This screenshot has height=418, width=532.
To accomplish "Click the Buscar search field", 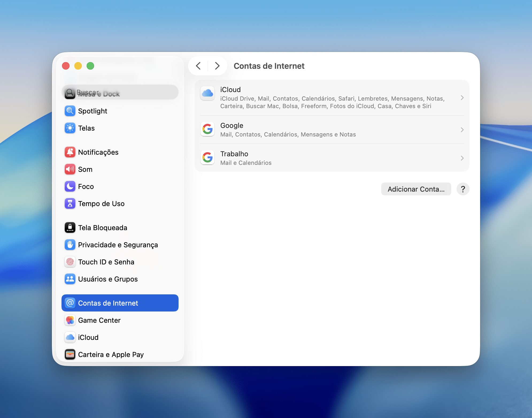I will (123, 92).
